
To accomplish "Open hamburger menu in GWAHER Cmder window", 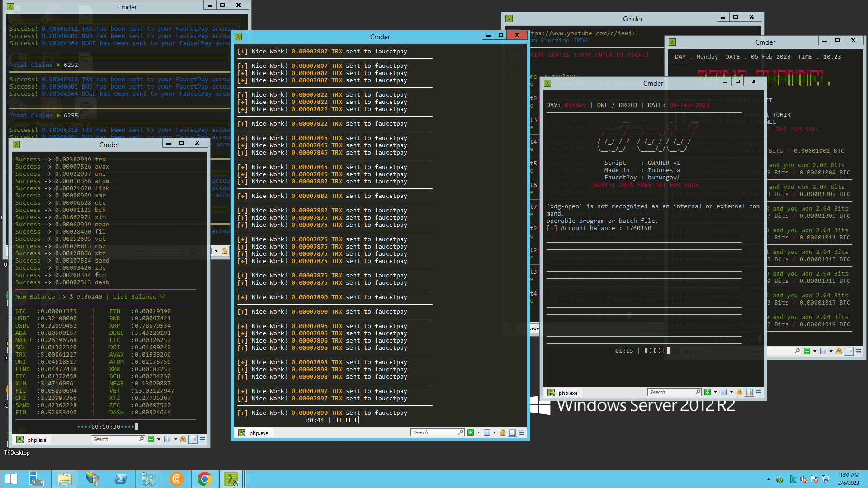I will [759, 393].
